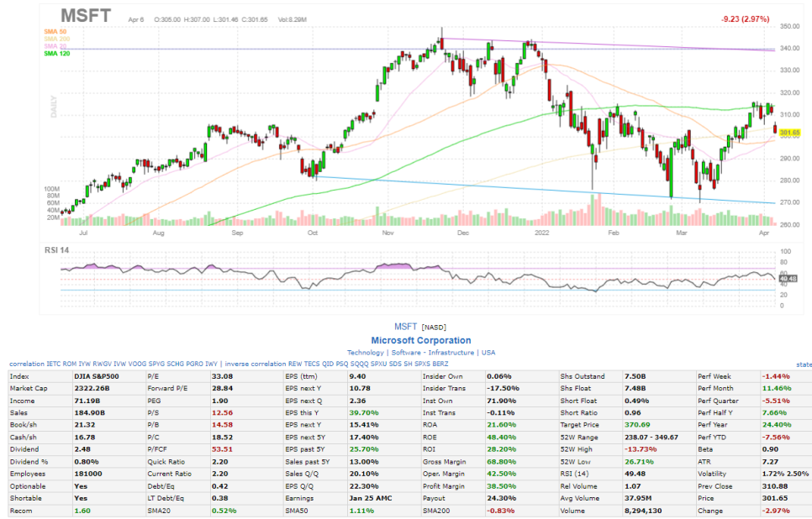This screenshot has height=519, width=812.
Task: Click the Recom value 1.60
Action: (82, 511)
